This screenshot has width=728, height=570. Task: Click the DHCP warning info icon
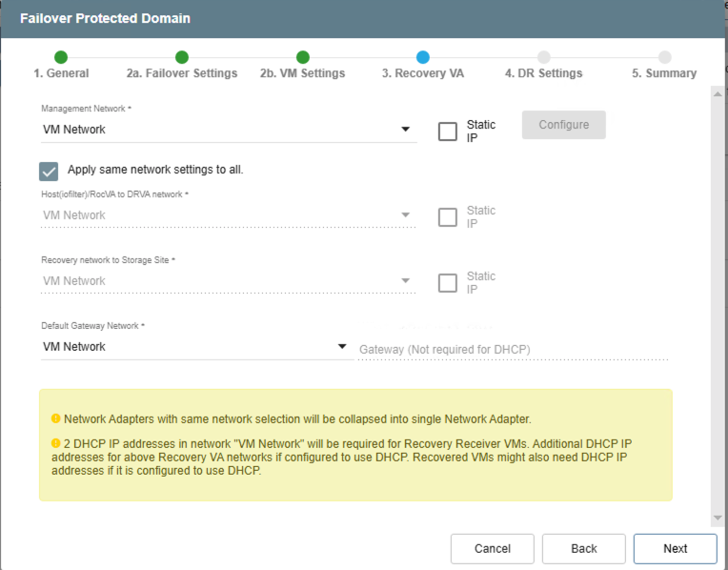pyautogui.click(x=55, y=443)
